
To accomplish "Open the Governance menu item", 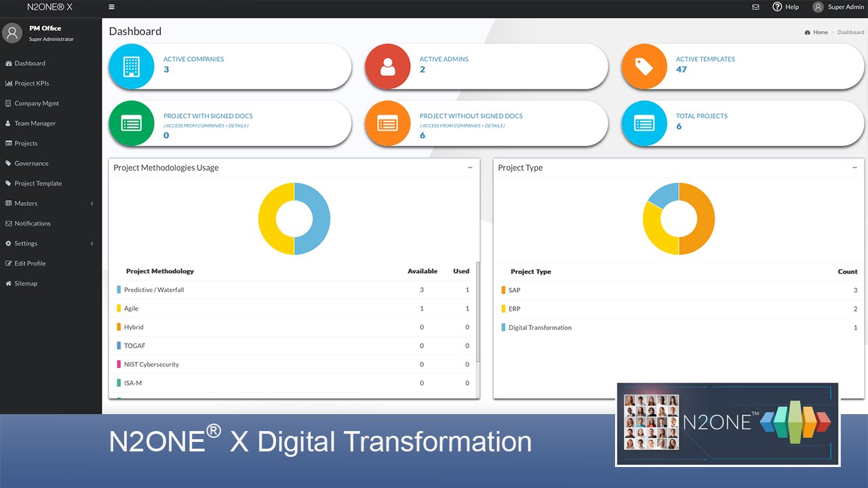I will [x=51, y=163].
